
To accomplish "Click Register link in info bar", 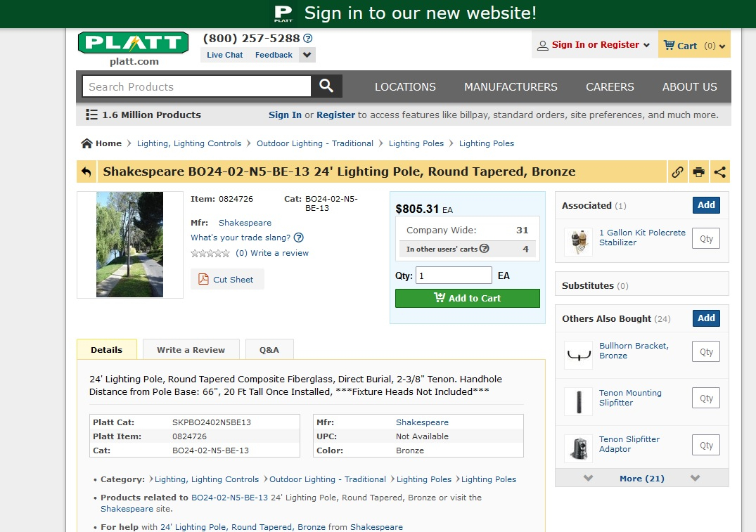I will (335, 115).
